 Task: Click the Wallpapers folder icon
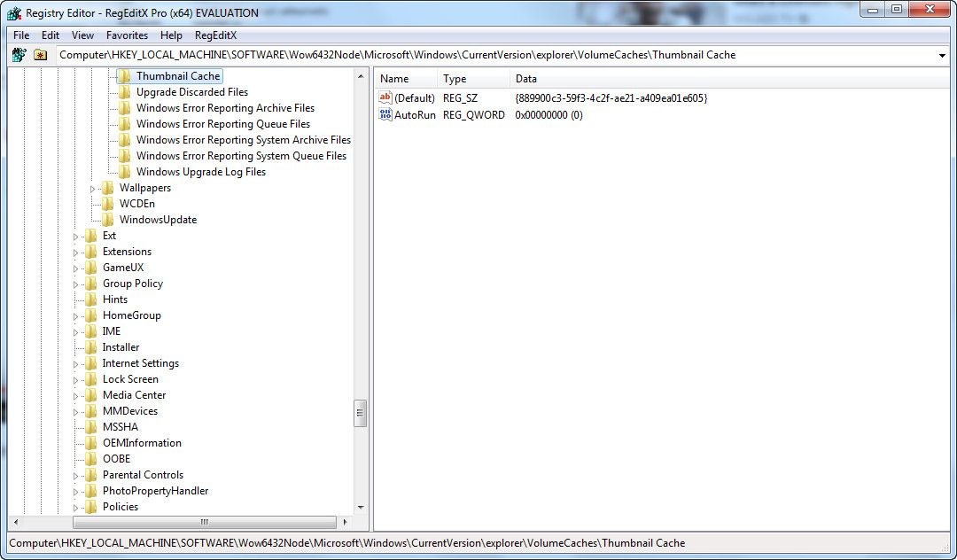[108, 187]
